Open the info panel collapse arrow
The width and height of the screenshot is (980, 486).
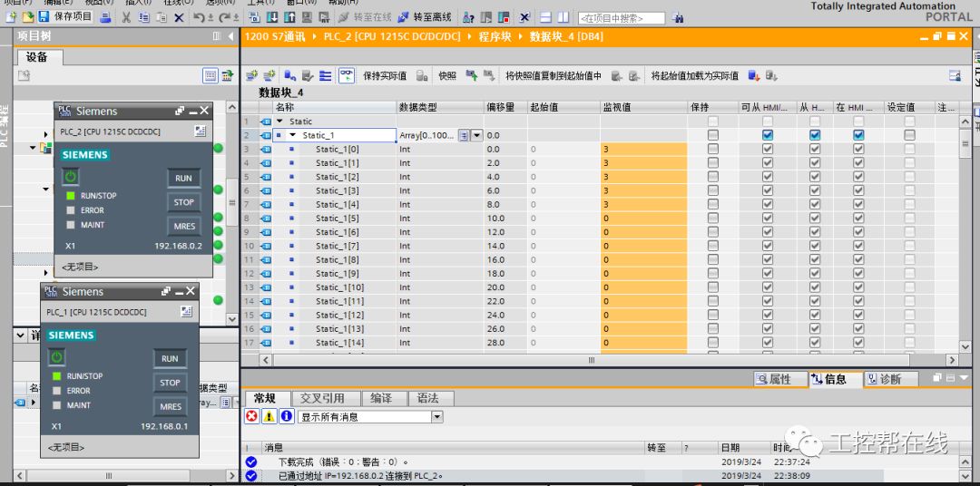point(964,378)
